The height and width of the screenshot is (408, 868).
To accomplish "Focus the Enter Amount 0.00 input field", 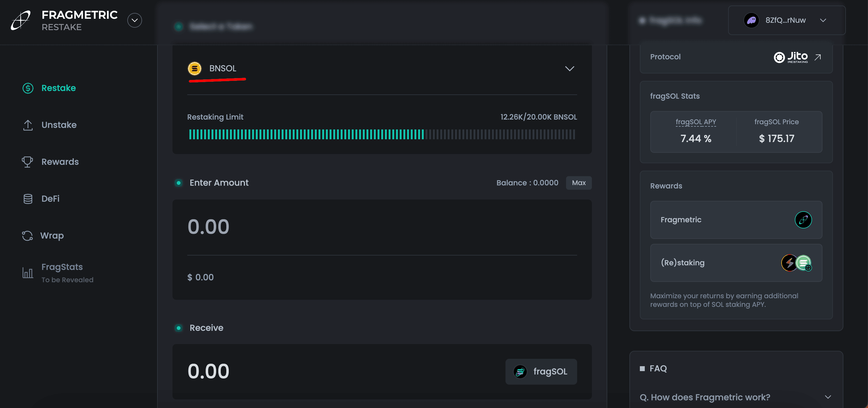I will coord(382,227).
